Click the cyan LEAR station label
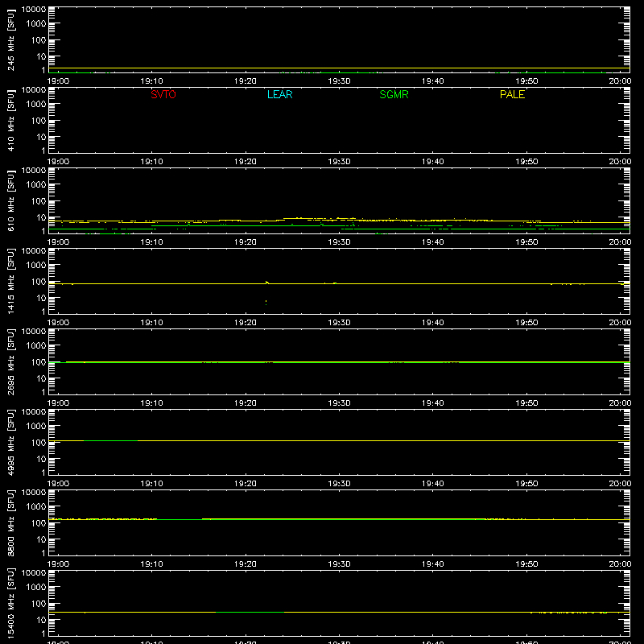Screen dimensions: 644x644 [x=279, y=94]
